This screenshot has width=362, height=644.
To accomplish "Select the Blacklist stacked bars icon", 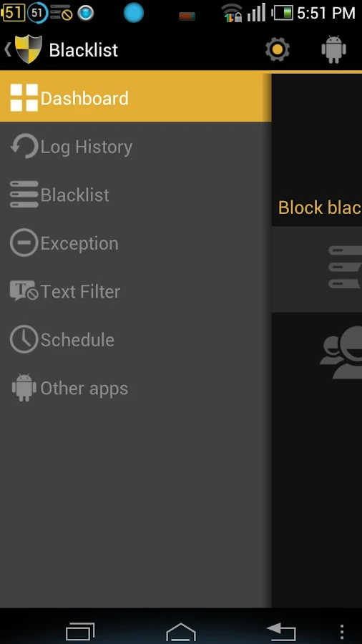I will (24, 194).
